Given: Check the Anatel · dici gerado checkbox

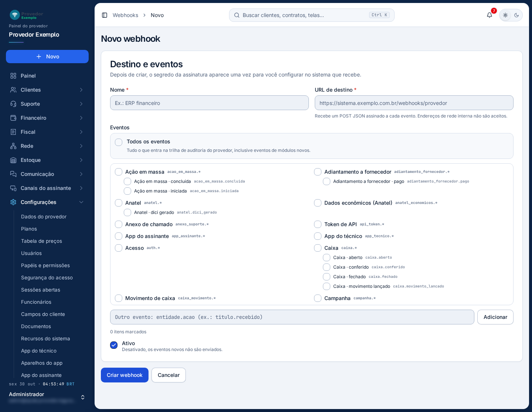Looking at the screenshot, I should pos(127,212).
